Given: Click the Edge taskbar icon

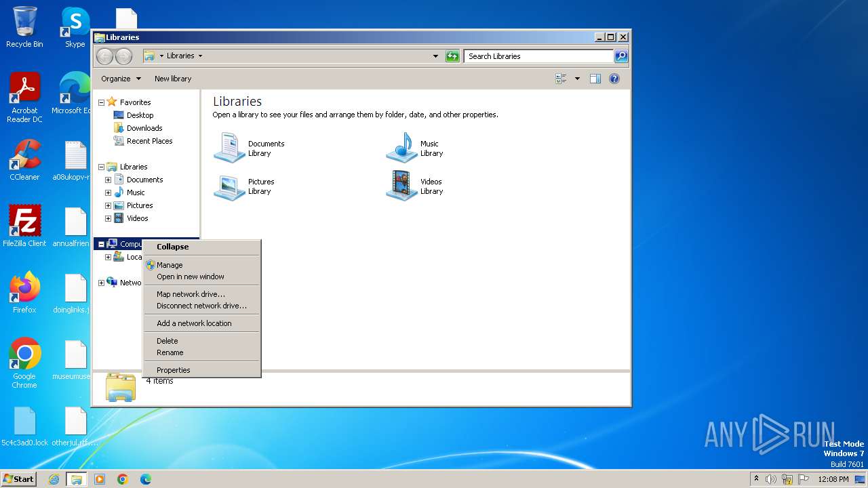Looking at the screenshot, I should [146, 479].
